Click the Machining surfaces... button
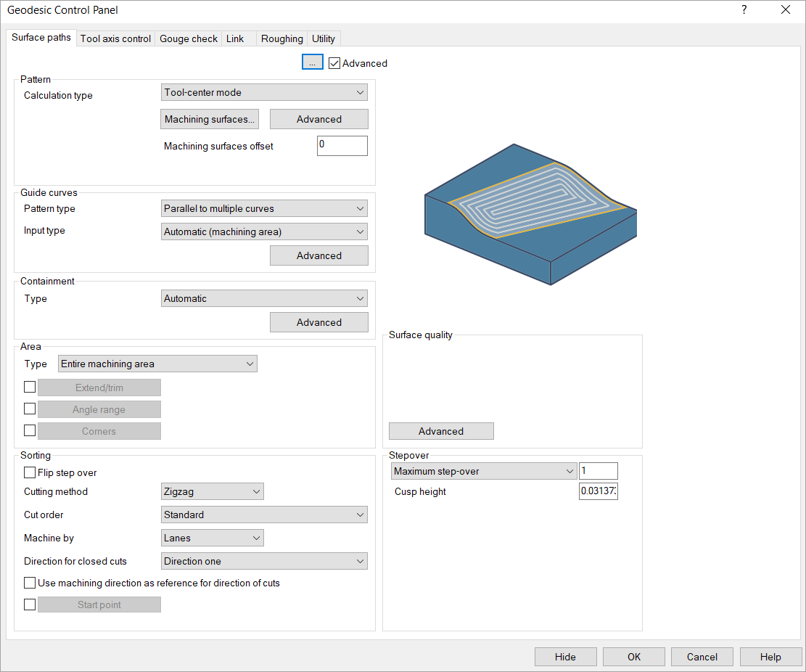Viewport: 806px width, 672px height. [210, 120]
